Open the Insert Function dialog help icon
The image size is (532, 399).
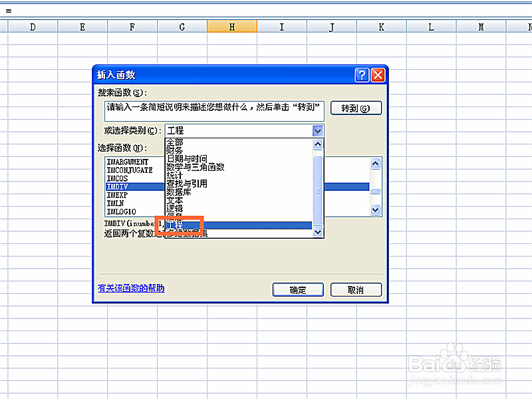coord(362,75)
